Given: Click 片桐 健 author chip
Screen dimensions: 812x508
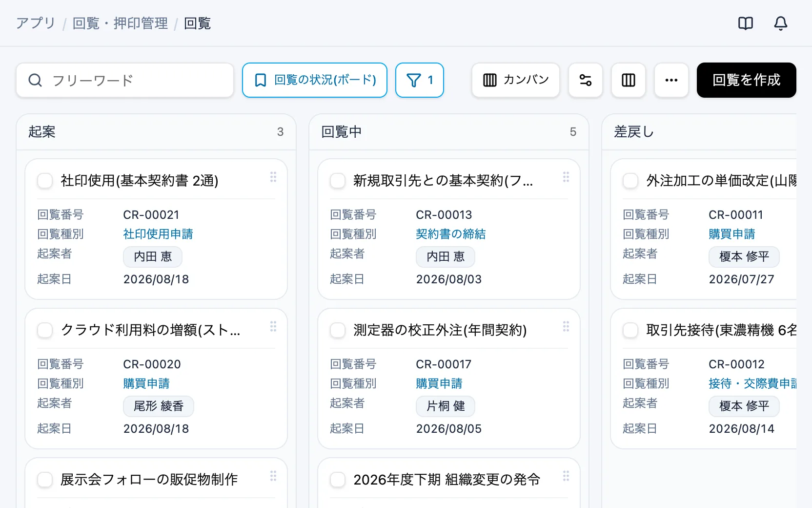Looking at the screenshot, I should tap(446, 406).
